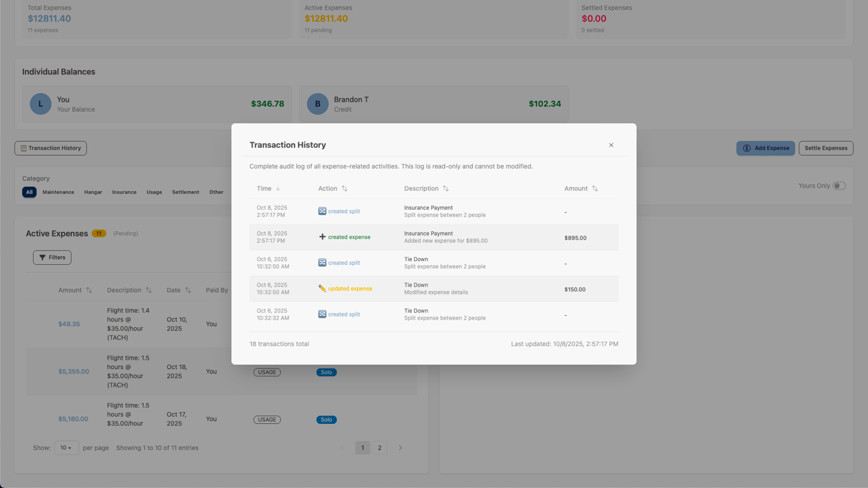Select the funnel icon on the Filters button
Viewport: 868px width, 488px height.
pos(43,257)
